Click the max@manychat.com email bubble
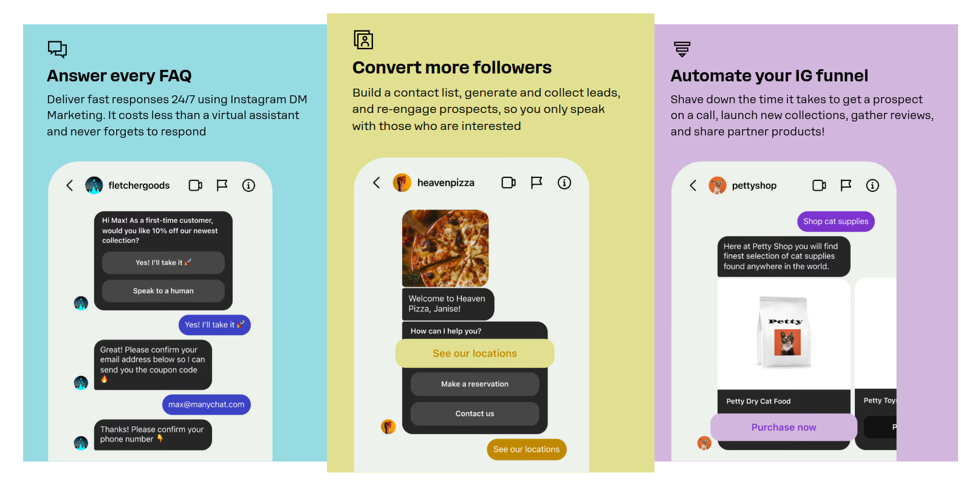This screenshot has width=980, height=484. pyautogui.click(x=206, y=404)
